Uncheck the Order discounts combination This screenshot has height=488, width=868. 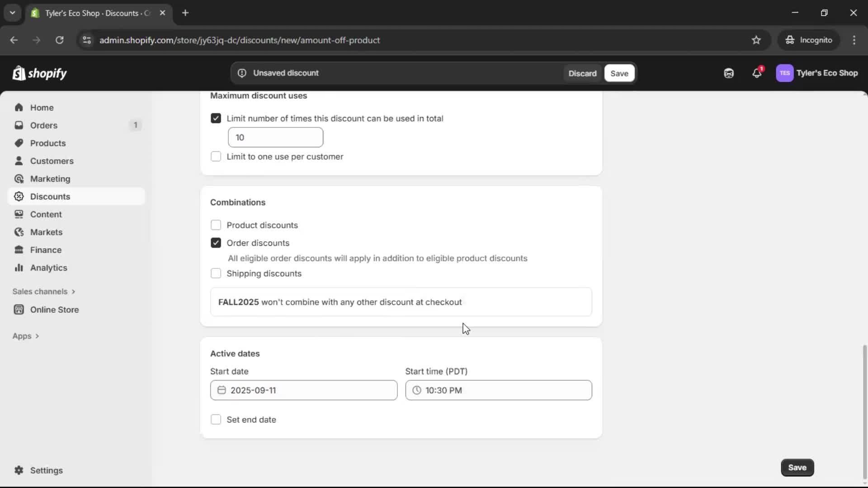(216, 243)
